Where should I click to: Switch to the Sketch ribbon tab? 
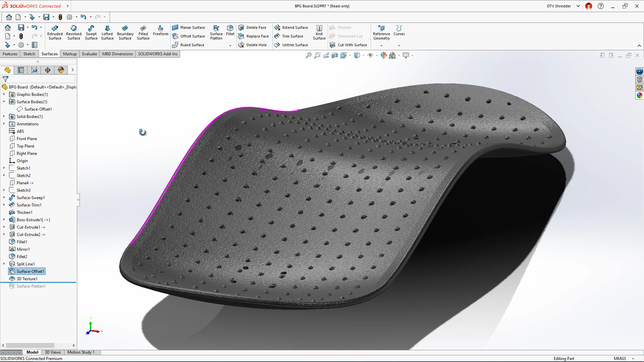pos(29,54)
